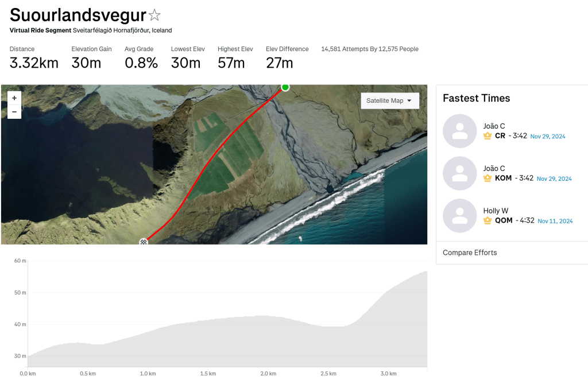
Task: Click the CR holder's profile avatar
Action: (460, 131)
